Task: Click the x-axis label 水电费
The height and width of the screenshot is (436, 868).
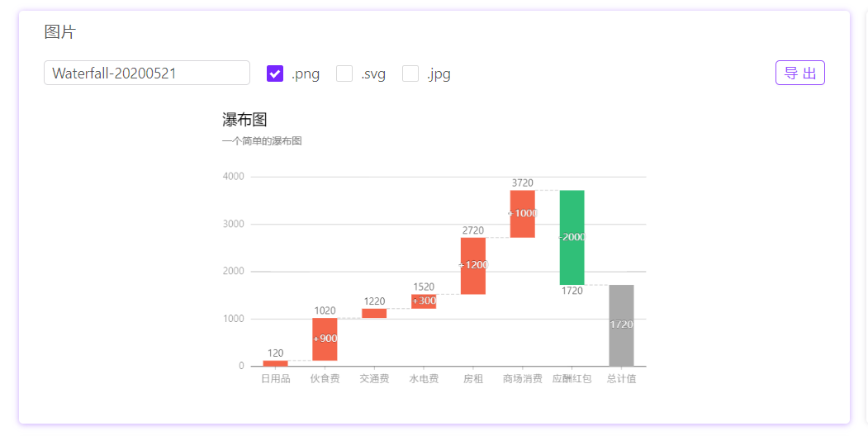Action: (x=424, y=379)
